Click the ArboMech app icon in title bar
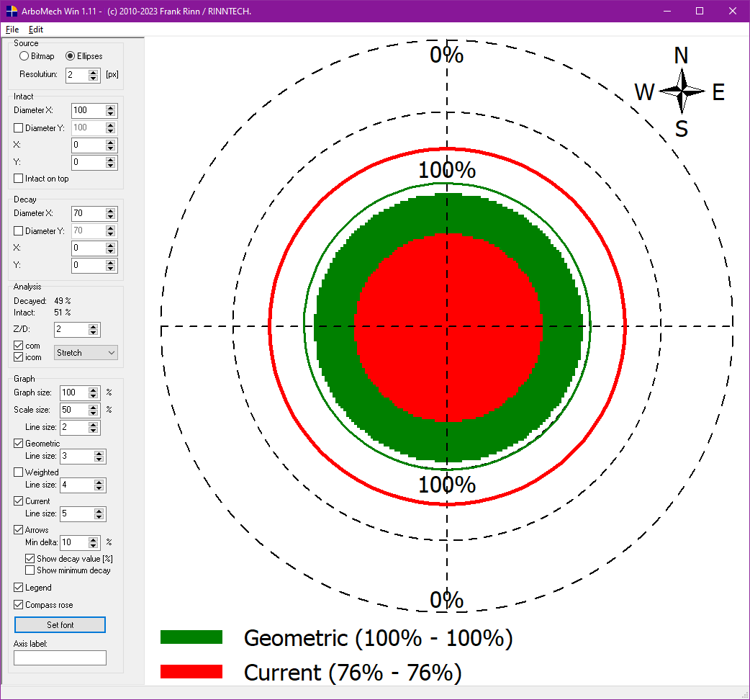 point(10,11)
